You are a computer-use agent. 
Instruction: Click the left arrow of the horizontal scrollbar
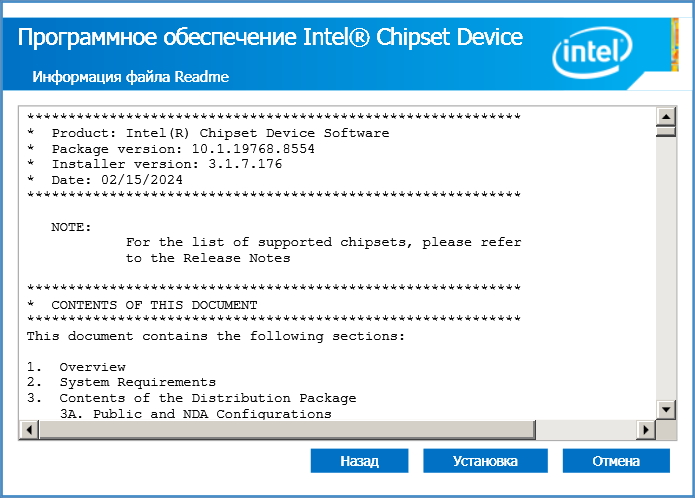pyautogui.click(x=29, y=430)
